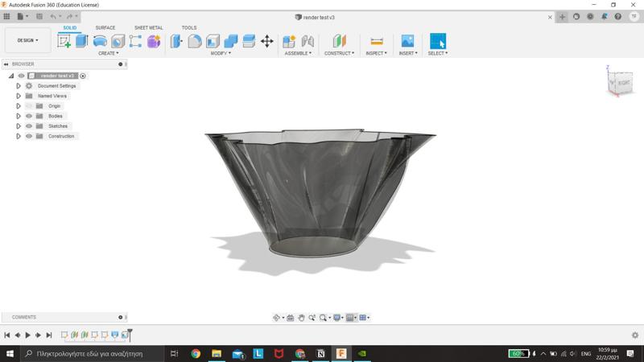Open the data panel grid icon

coord(6,16)
